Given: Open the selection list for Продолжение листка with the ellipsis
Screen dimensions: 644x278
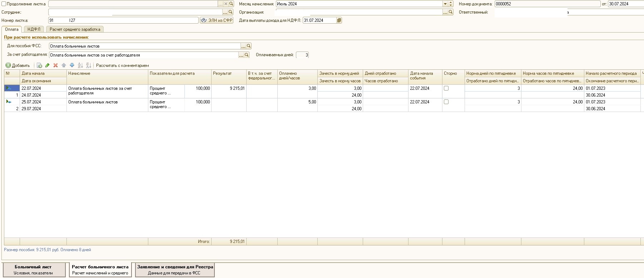Looking at the screenshot, I should [221, 4].
